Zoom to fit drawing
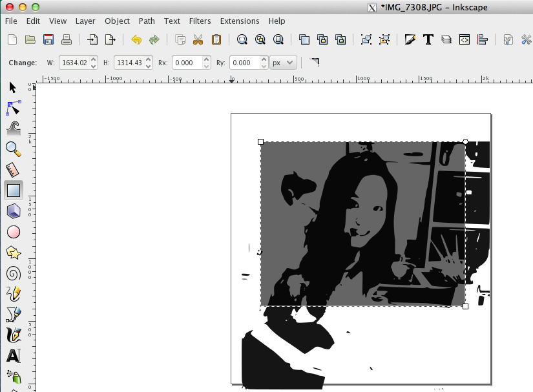The height and width of the screenshot is (392, 533). (x=260, y=39)
